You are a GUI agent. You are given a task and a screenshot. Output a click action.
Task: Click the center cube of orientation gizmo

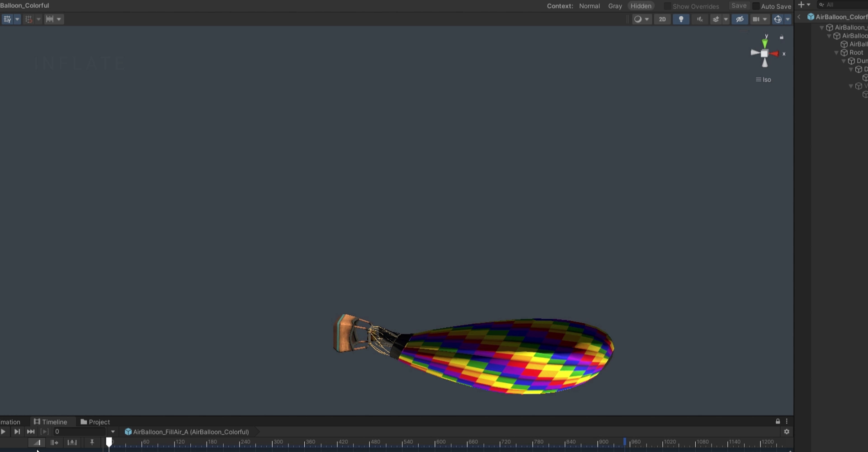pos(764,54)
